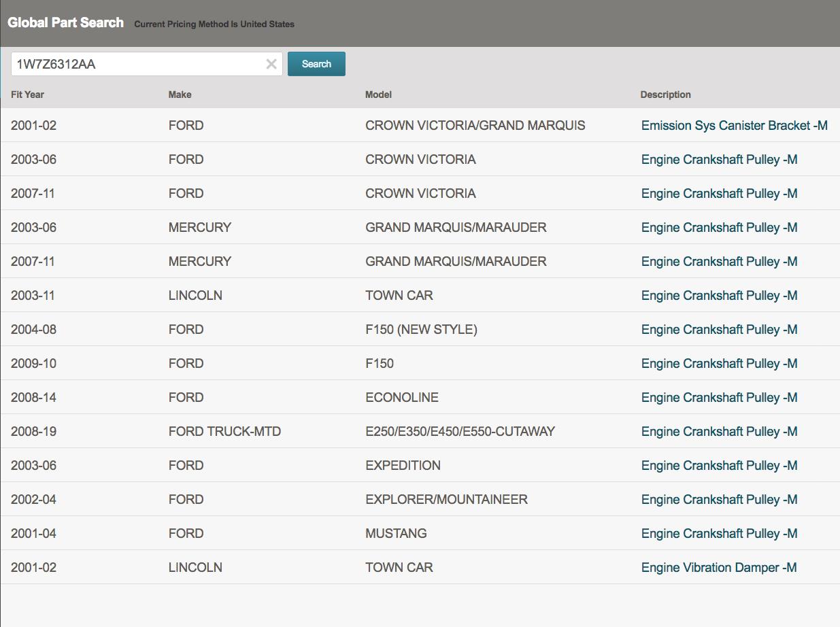The height and width of the screenshot is (627, 840).
Task: Open Crankshaft Pulley link for 2007-11 Crown Victoria
Action: 719,194
